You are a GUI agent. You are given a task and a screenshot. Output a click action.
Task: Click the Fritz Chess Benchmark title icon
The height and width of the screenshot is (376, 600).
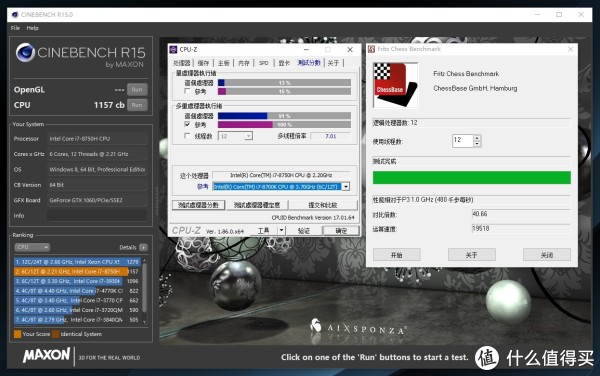(x=371, y=49)
